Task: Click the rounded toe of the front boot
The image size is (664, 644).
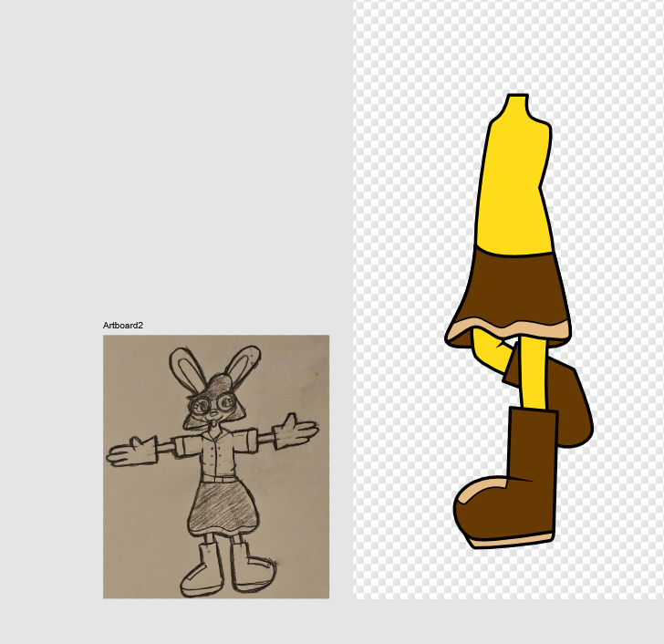Action: 474,517
